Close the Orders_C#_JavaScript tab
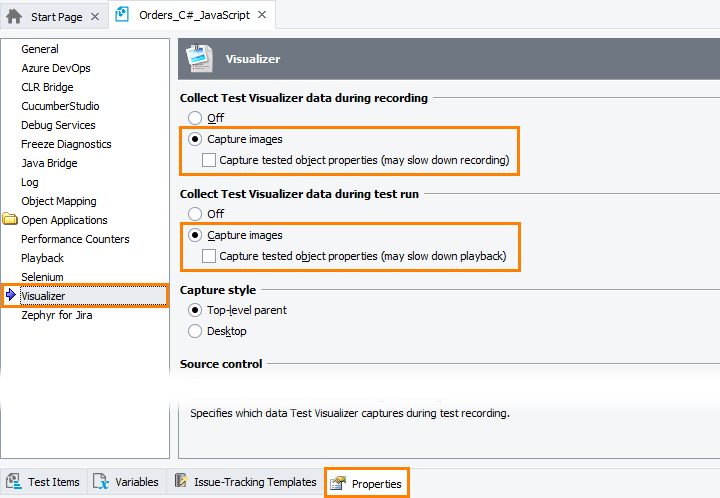This screenshot has width=720, height=498. point(262,15)
